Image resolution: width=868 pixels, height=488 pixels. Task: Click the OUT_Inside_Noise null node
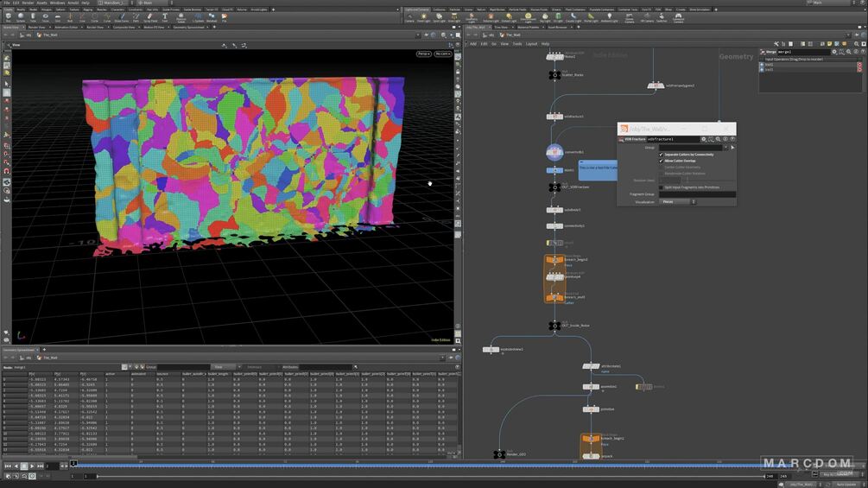(x=554, y=326)
